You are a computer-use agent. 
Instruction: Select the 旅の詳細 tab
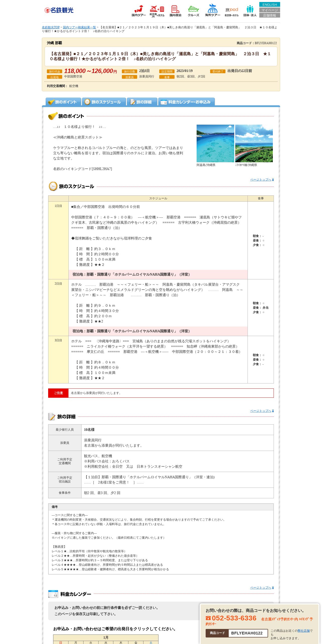point(142,102)
